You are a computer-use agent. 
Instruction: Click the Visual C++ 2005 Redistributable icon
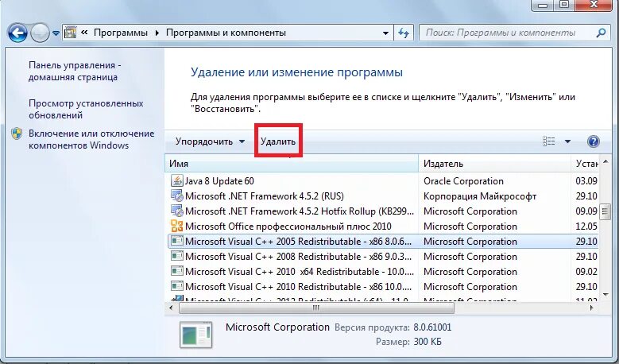pyautogui.click(x=177, y=241)
